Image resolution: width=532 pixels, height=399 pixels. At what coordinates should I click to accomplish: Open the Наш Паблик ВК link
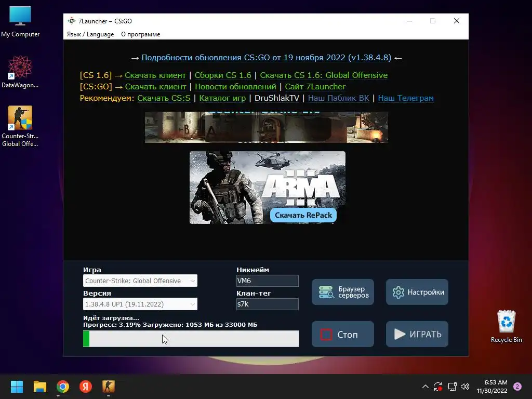coord(338,98)
